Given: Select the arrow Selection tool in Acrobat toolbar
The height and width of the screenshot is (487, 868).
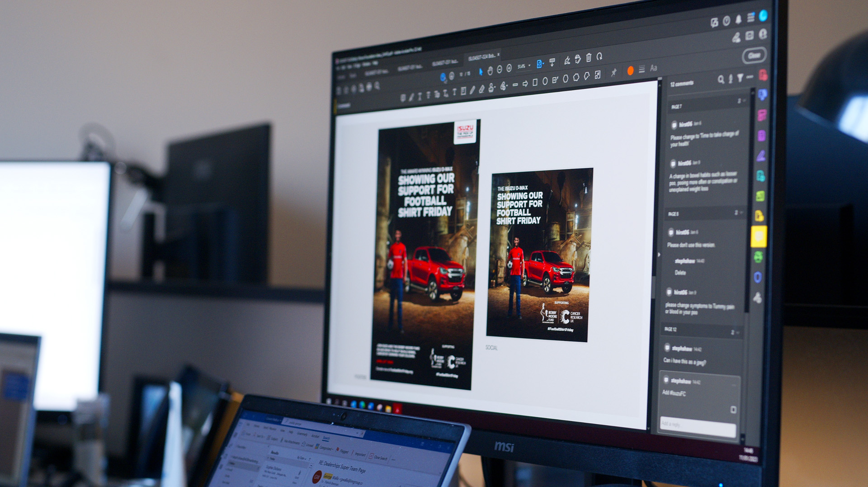Looking at the screenshot, I should (x=481, y=72).
